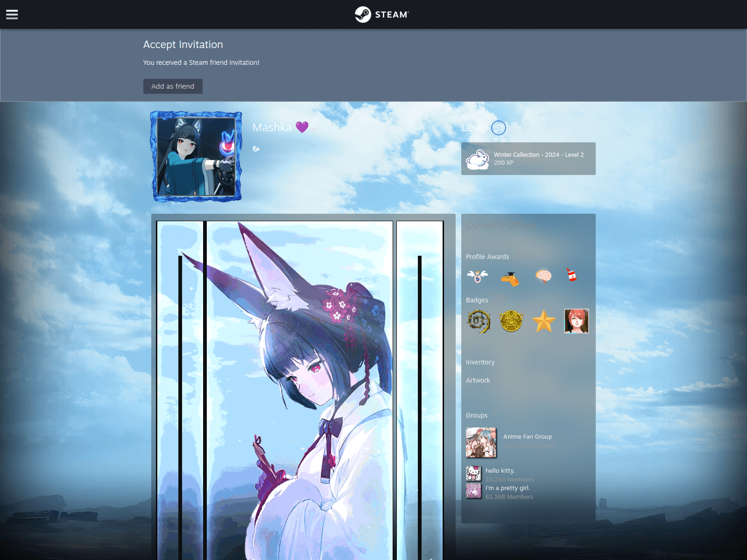Click the Currently Offline status text
The image size is (747, 560).
coord(501,225)
